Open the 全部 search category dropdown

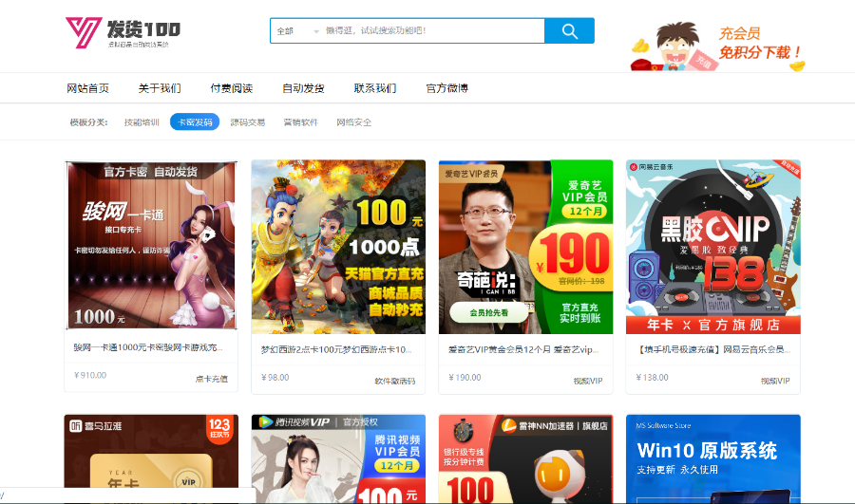coord(297,31)
